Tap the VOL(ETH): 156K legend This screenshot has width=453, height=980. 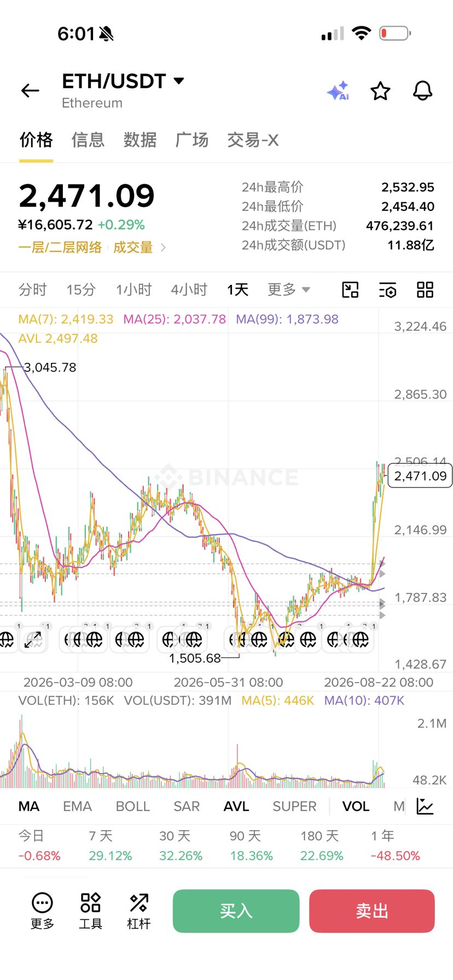pyautogui.click(x=66, y=701)
